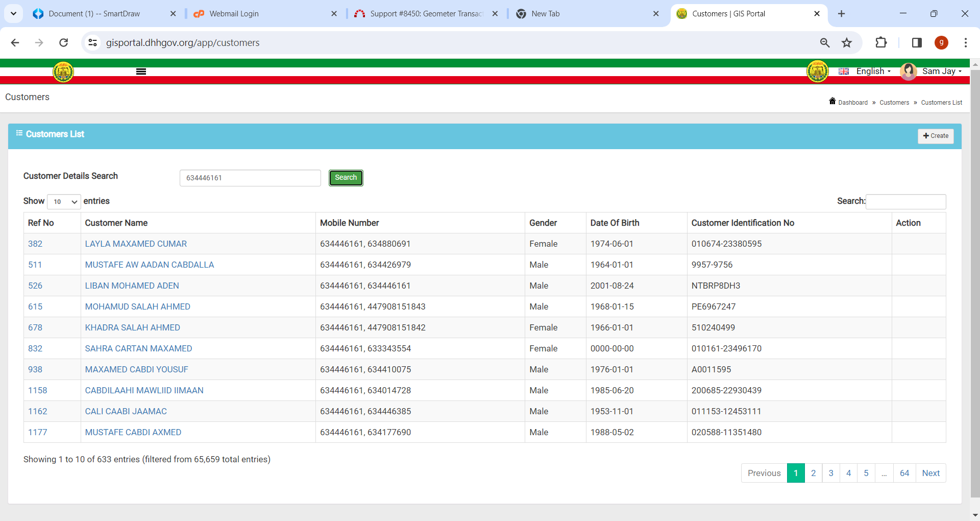980x521 pixels.
Task: Open the hamburger sidebar menu icon
Action: point(141,72)
